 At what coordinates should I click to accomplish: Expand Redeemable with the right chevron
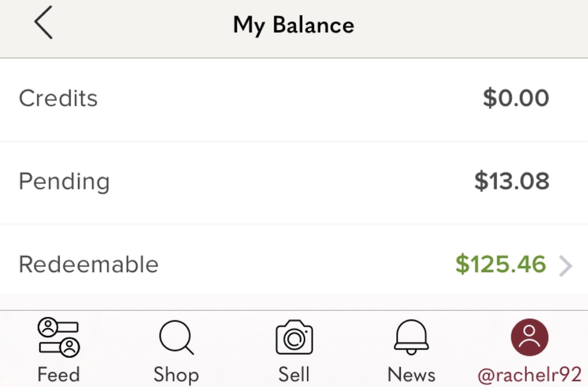point(566,266)
